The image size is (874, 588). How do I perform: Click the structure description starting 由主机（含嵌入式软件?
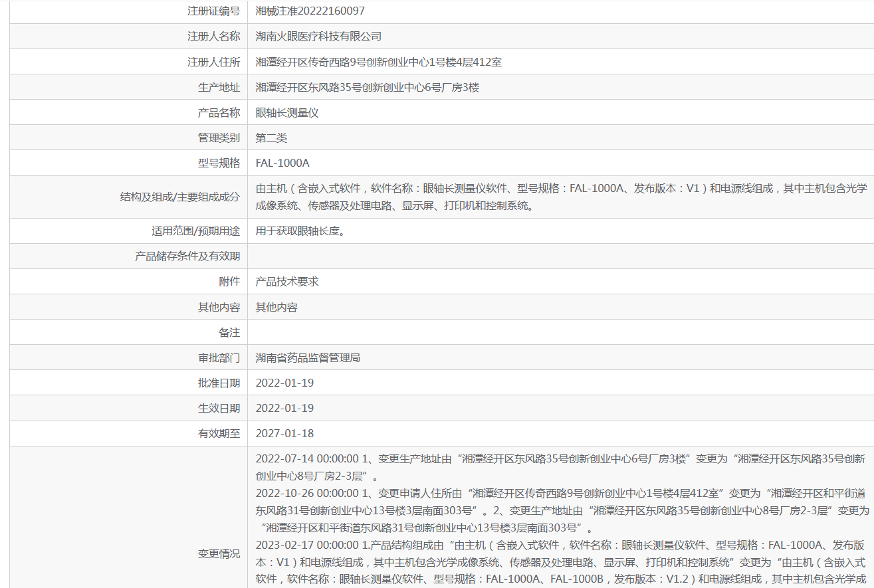click(562, 197)
